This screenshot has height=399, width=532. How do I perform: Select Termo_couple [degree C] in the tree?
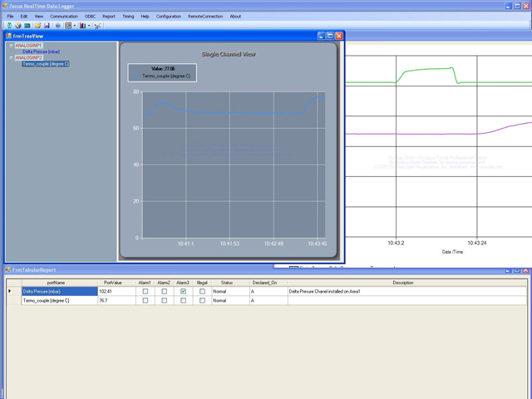(x=46, y=64)
